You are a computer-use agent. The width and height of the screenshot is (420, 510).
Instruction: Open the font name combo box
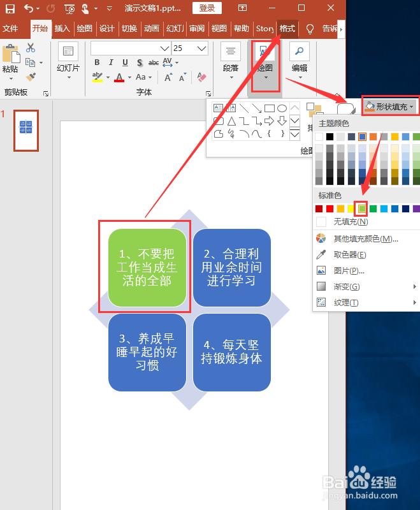click(131, 48)
